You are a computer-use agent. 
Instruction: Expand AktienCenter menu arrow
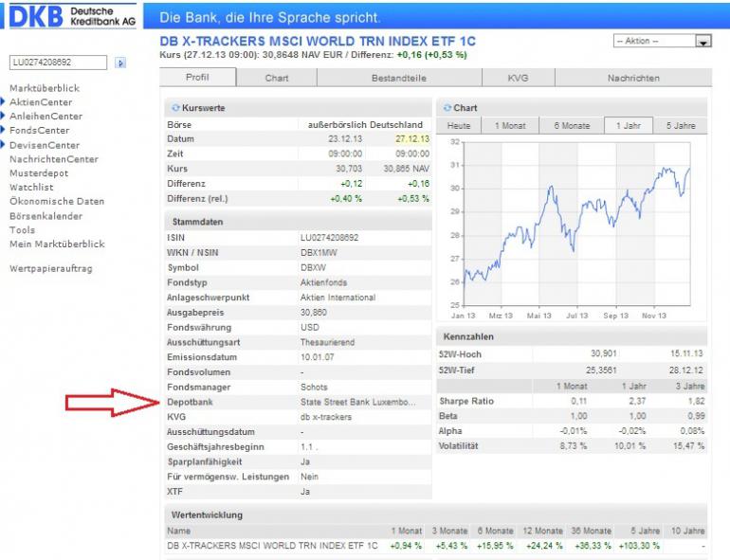(x=3, y=101)
